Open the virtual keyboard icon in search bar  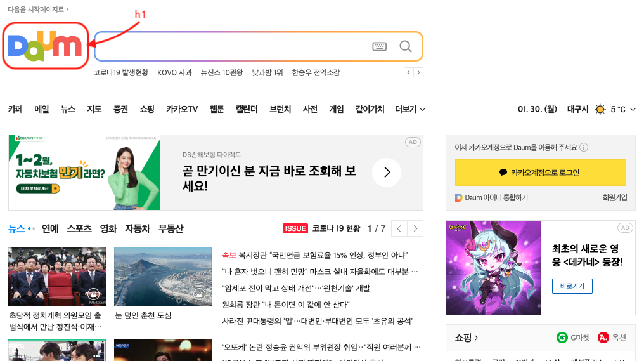click(x=379, y=46)
